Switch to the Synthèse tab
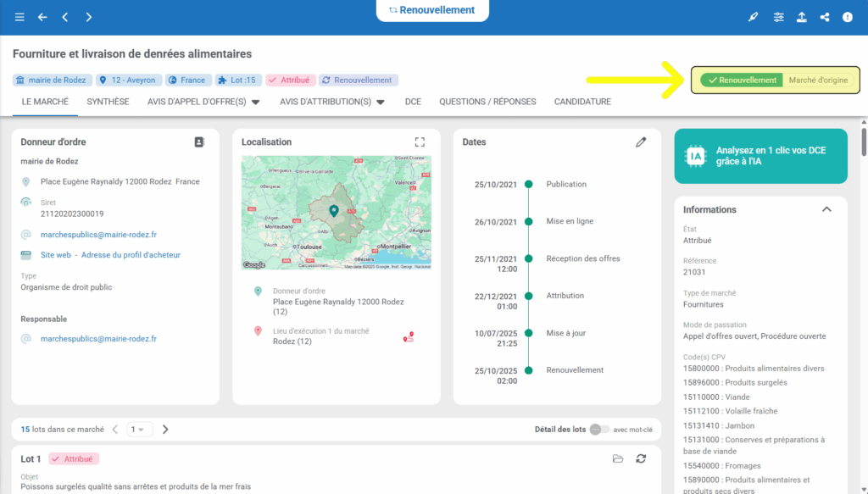Image resolution: width=868 pixels, height=494 pixels. click(x=108, y=102)
